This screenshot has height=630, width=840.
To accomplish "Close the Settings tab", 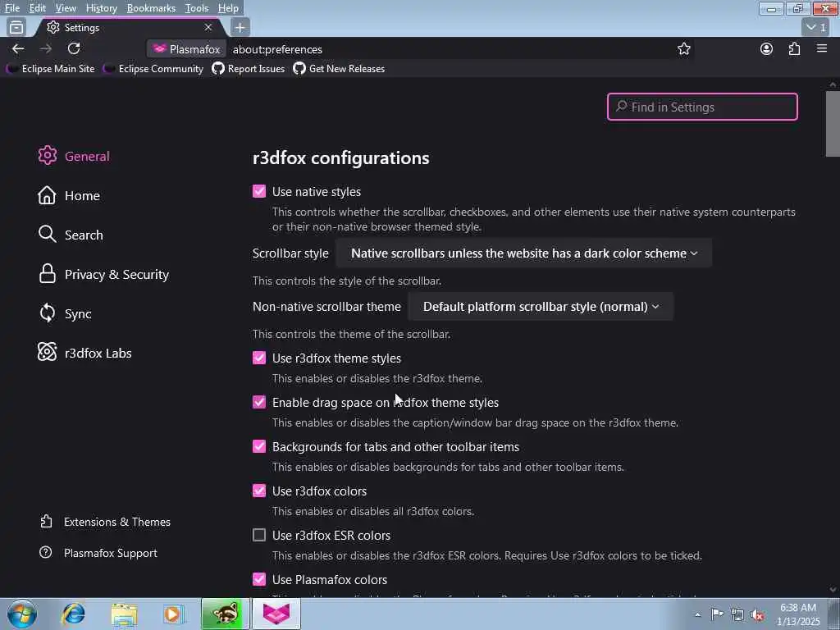I will (208, 27).
